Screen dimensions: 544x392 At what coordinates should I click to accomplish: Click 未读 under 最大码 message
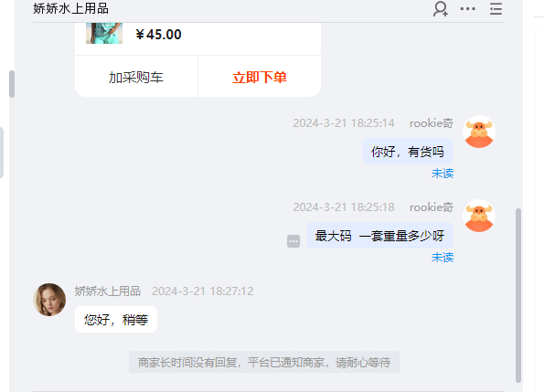(443, 257)
